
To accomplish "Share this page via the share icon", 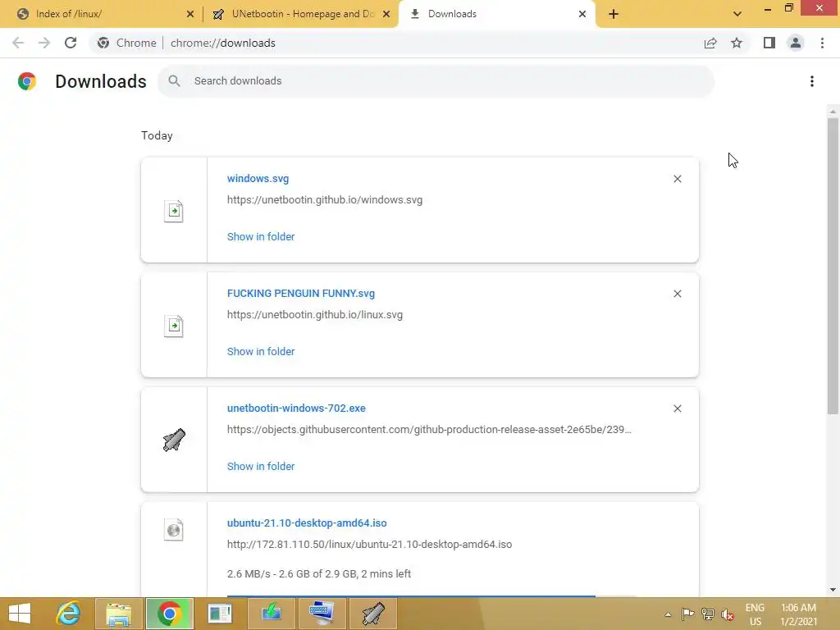I will tap(710, 43).
